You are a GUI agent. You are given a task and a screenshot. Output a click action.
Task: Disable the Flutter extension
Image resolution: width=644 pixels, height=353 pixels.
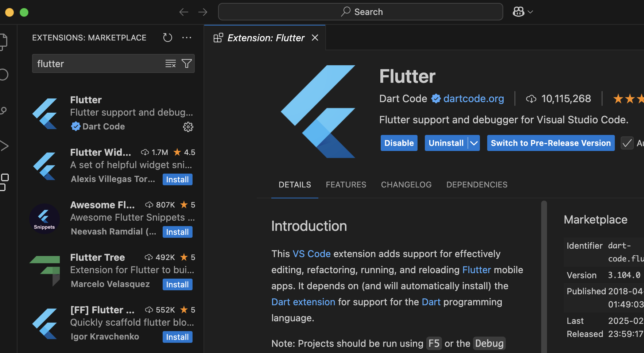[399, 143]
